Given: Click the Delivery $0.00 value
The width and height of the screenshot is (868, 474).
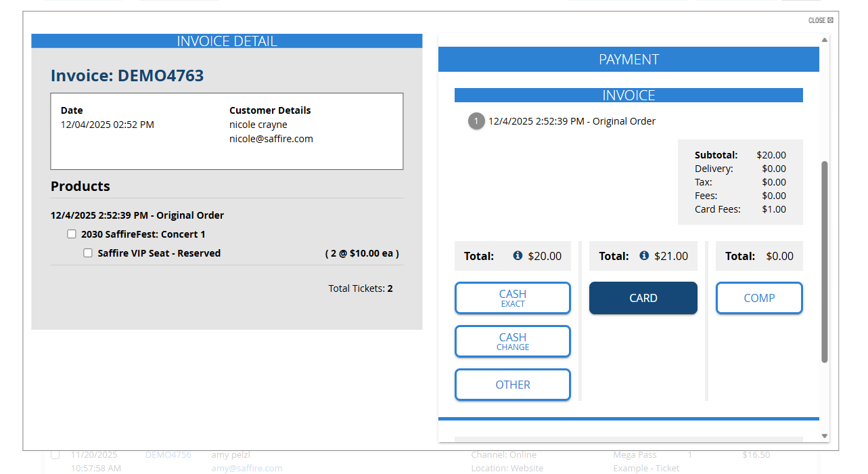Looking at the screenshot, I should [x=774, y=169].
